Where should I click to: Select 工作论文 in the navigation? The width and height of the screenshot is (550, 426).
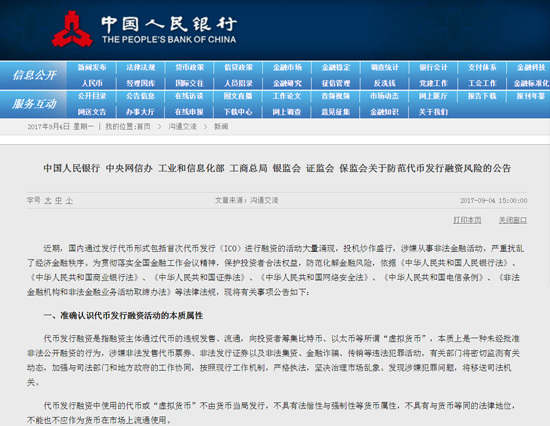click(287, 96)
